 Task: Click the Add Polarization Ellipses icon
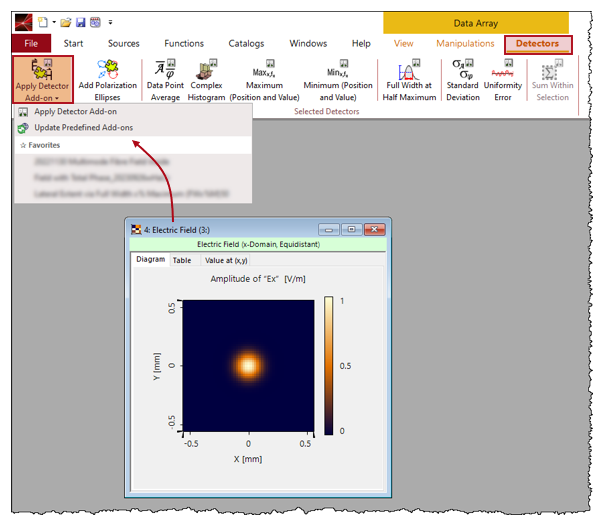[x=108, y=80]
